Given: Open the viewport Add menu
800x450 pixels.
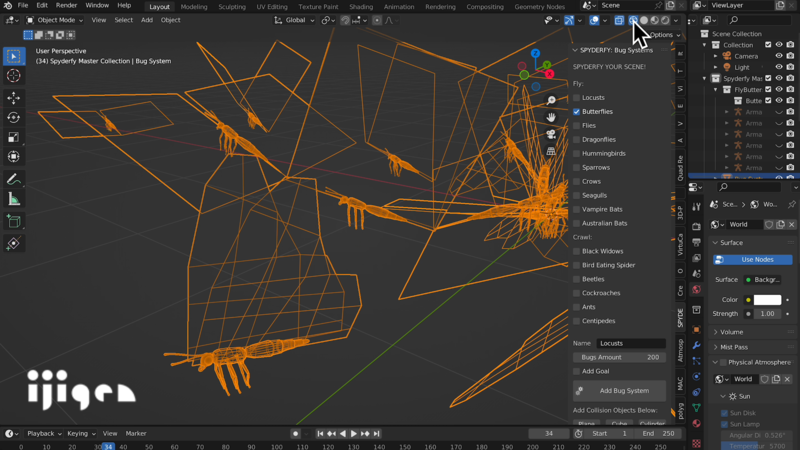Looking at the screenshot, I should click(146, 20).
